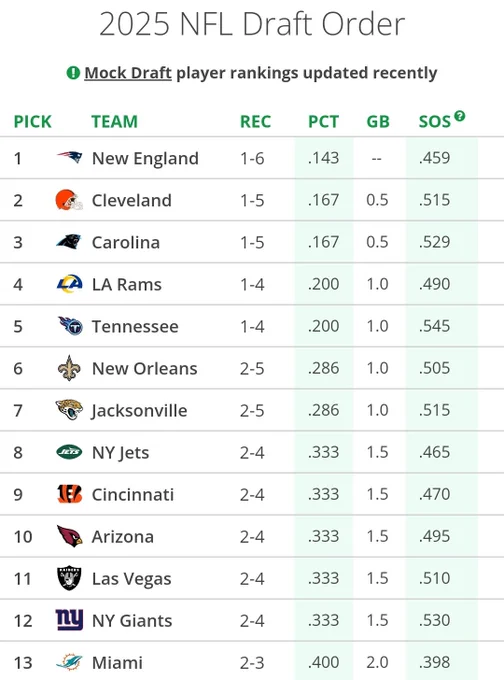Open the Miami team name link

pyautogui.click(x=117, y=663)
